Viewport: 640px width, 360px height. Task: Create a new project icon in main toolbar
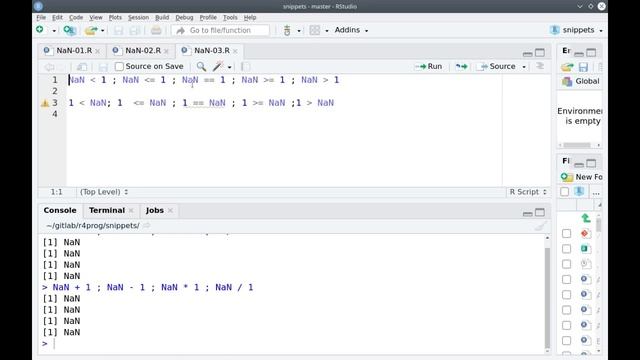(70, 30)
